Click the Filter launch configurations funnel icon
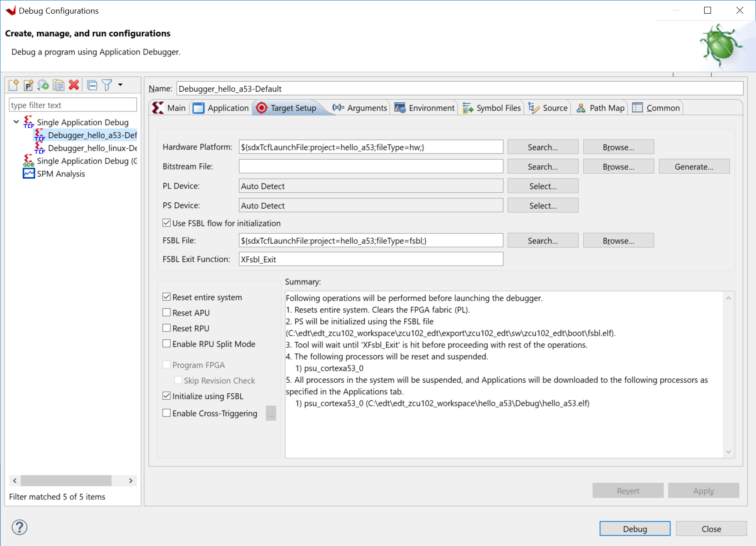Image resolution: width=756 pixels, height=546 pixels. (x=107, y=85)
